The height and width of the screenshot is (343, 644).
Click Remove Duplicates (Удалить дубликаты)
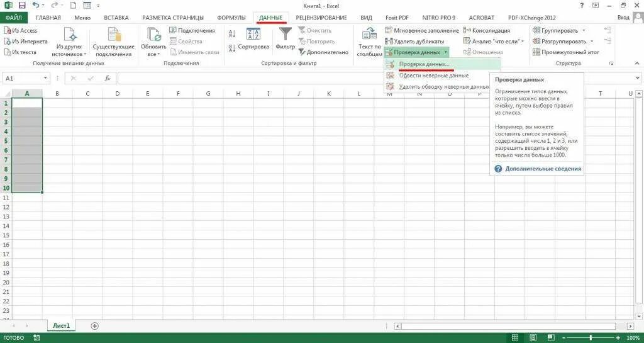[x=414, y=42]
